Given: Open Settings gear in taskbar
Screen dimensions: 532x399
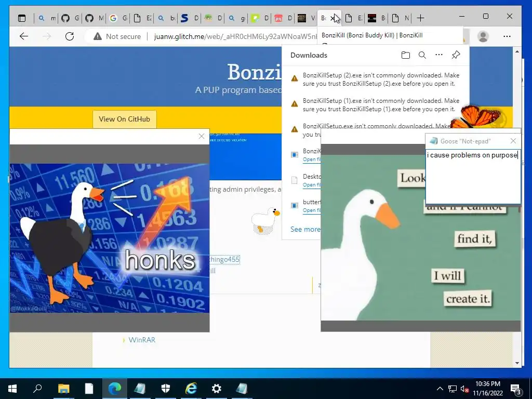Looking at the screenshot, I should (217, 389).
